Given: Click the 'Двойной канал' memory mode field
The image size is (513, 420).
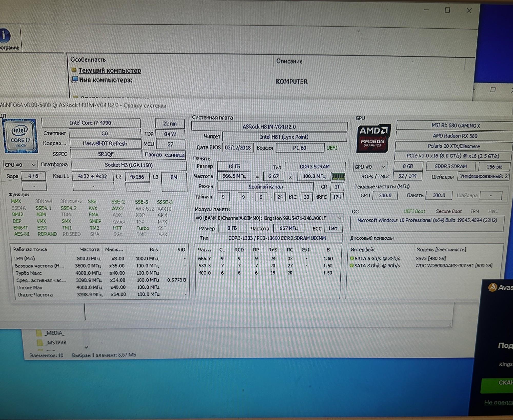Looking at the screenshot, I should (x=265, y=187).
